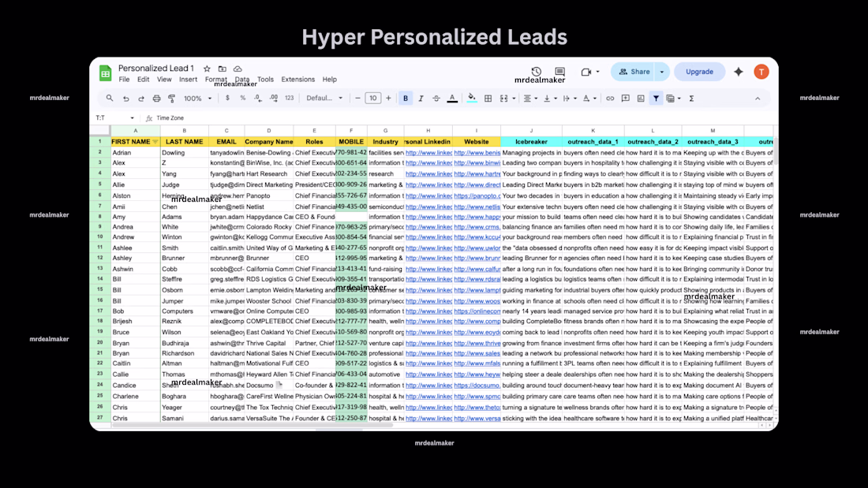Expand the Share options arrow

662,72
